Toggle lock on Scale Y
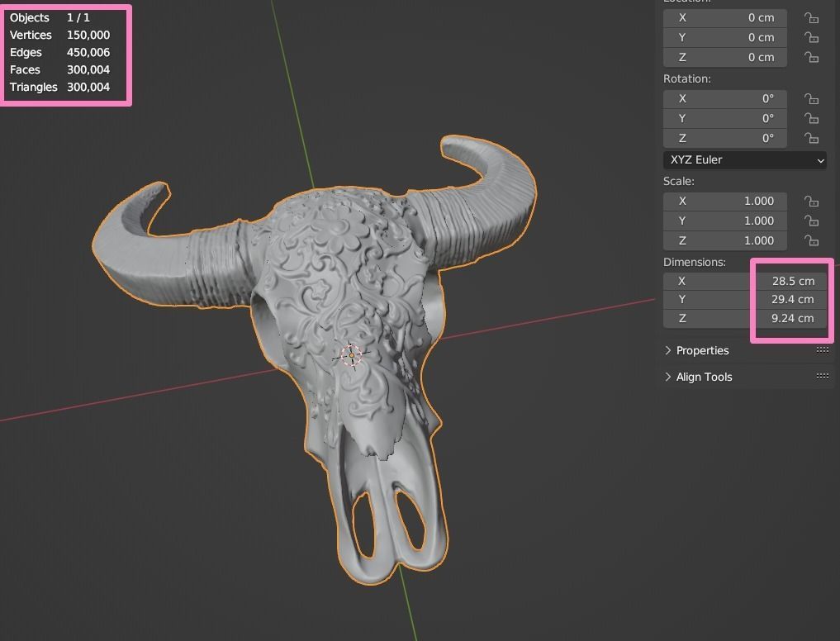The image size is (840, 641). click(x=811, y=221)
